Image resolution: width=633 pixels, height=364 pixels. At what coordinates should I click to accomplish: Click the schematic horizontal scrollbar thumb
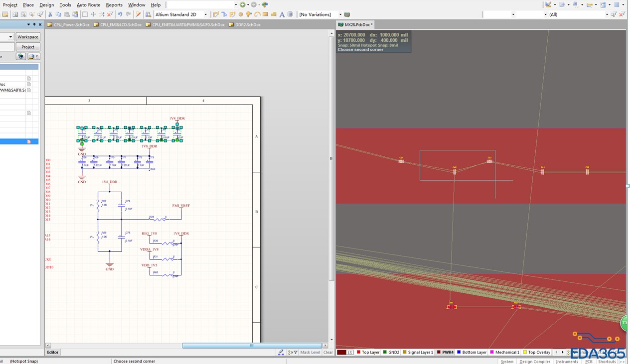(x=252, y=346)
